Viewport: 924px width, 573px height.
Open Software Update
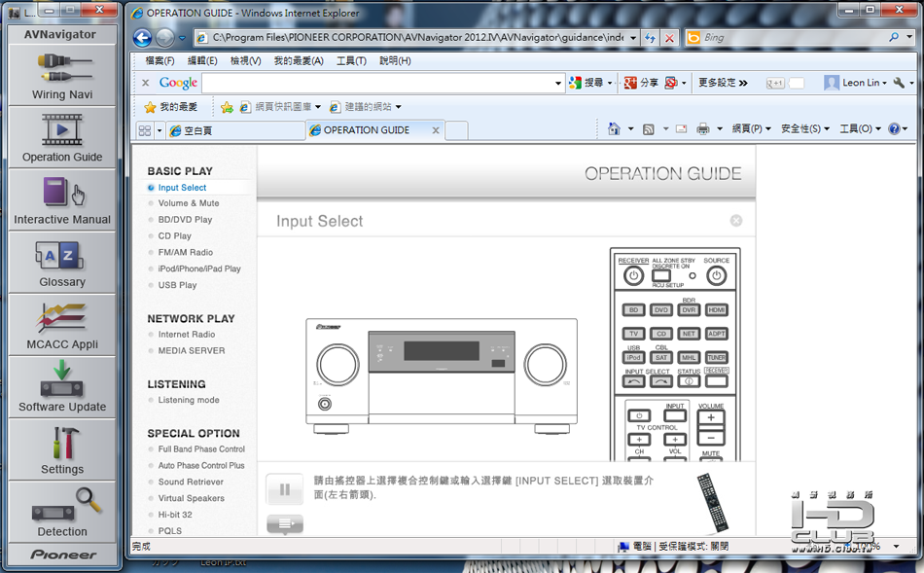[x=62, y=388]
